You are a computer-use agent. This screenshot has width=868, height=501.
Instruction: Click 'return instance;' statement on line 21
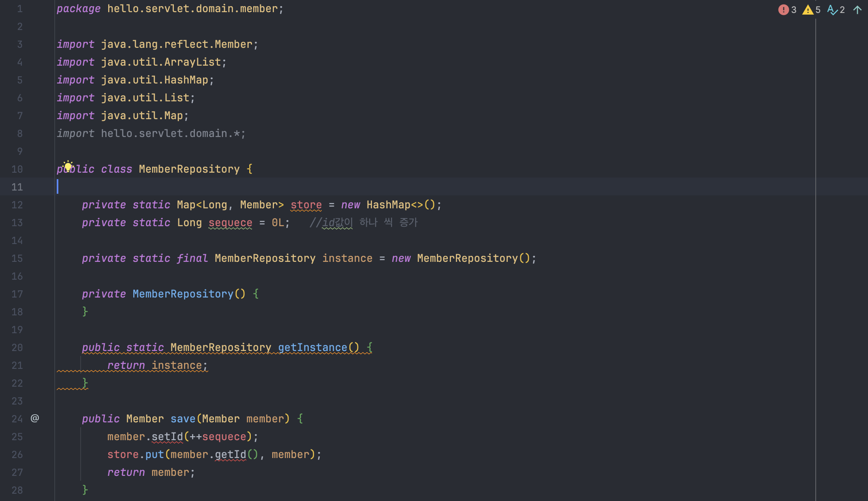click(157, 365)
